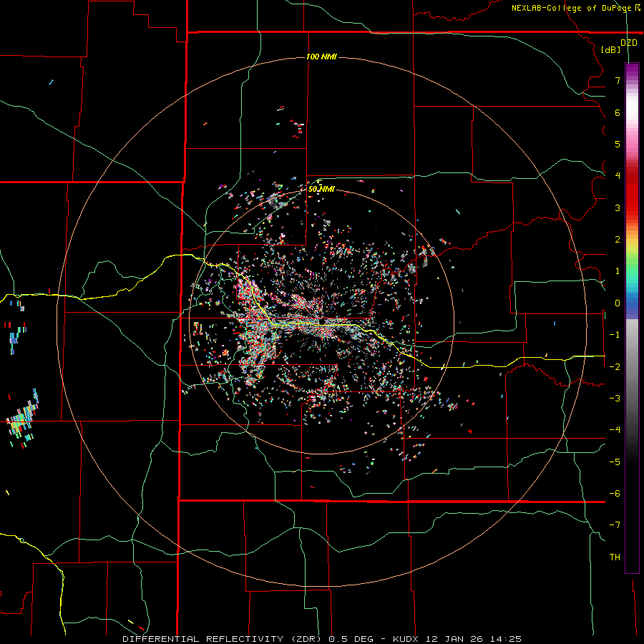The image size is (644, 644).
Task: Click the KUDX radar site identifier
Action: point(406,639)
